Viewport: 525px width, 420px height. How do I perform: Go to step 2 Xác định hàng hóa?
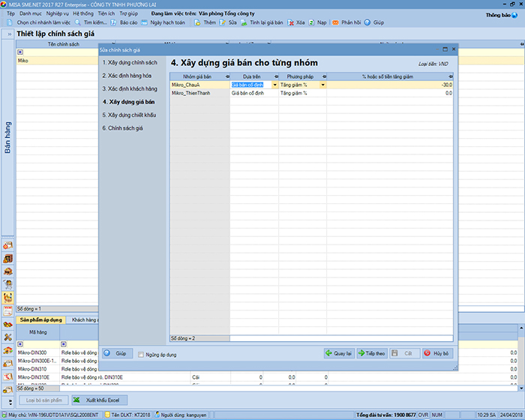[x=127, y=76]
